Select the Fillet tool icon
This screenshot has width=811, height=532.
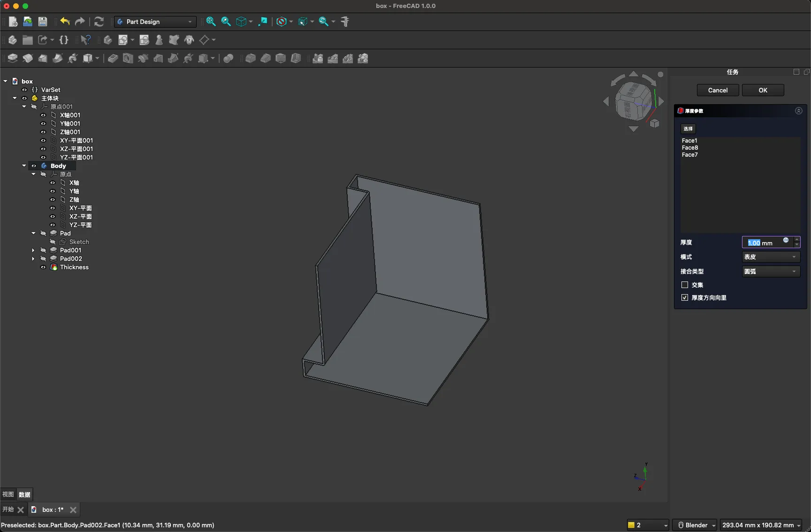[x=251, y=58]
